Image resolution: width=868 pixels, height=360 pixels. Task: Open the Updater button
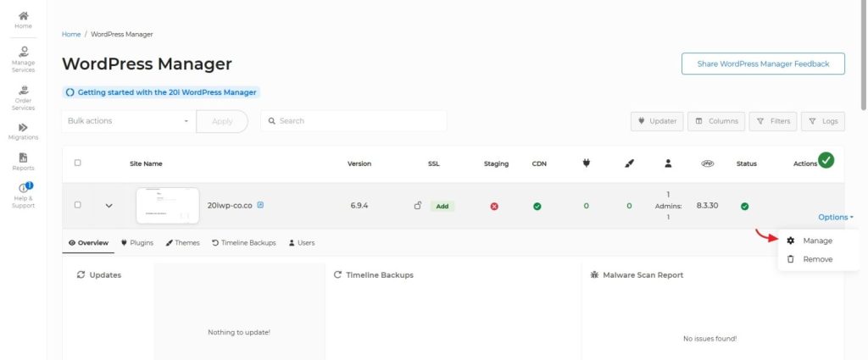(x=657, y=121)
